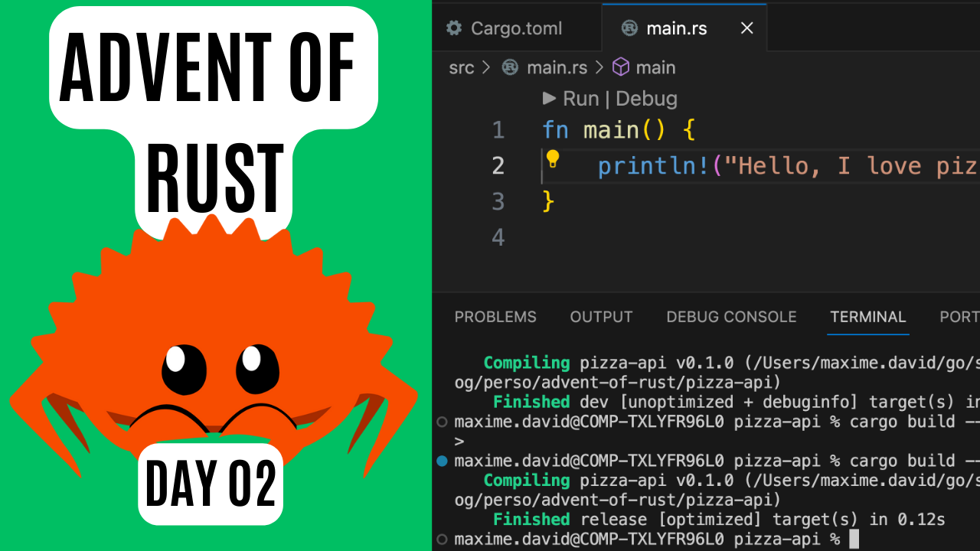
Task: Click line number 4 in gutter
Action: click(498, 238)
